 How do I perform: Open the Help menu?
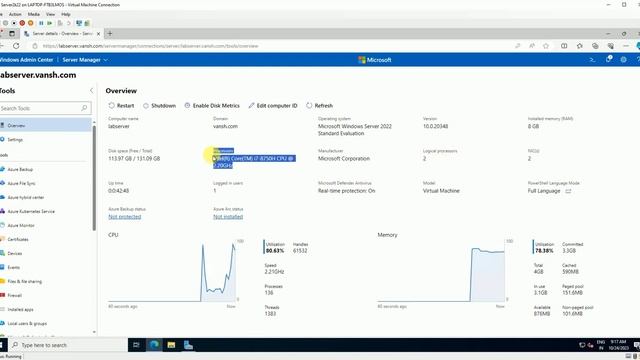pos(66,14)
